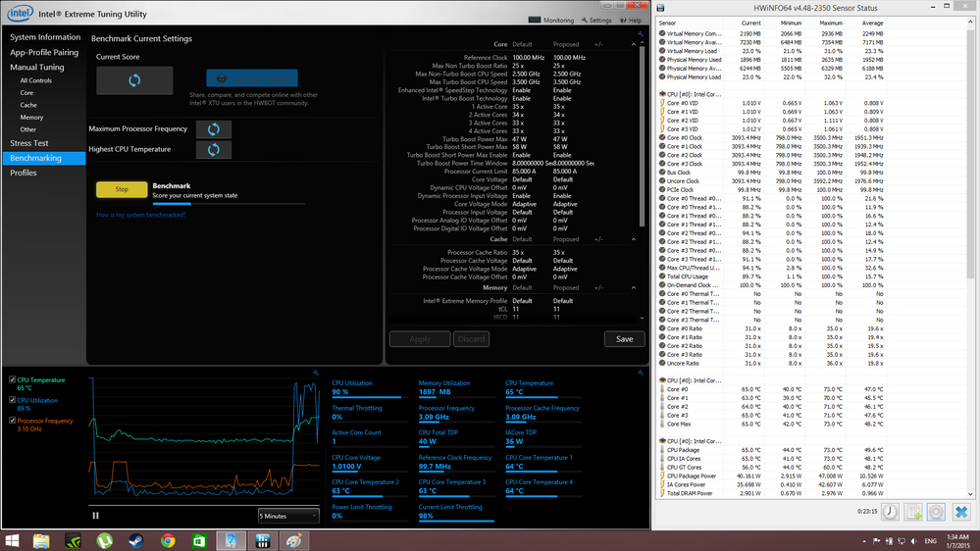Select the CPU Package Power sensor row
980x551 pixels.
[772, 476]
